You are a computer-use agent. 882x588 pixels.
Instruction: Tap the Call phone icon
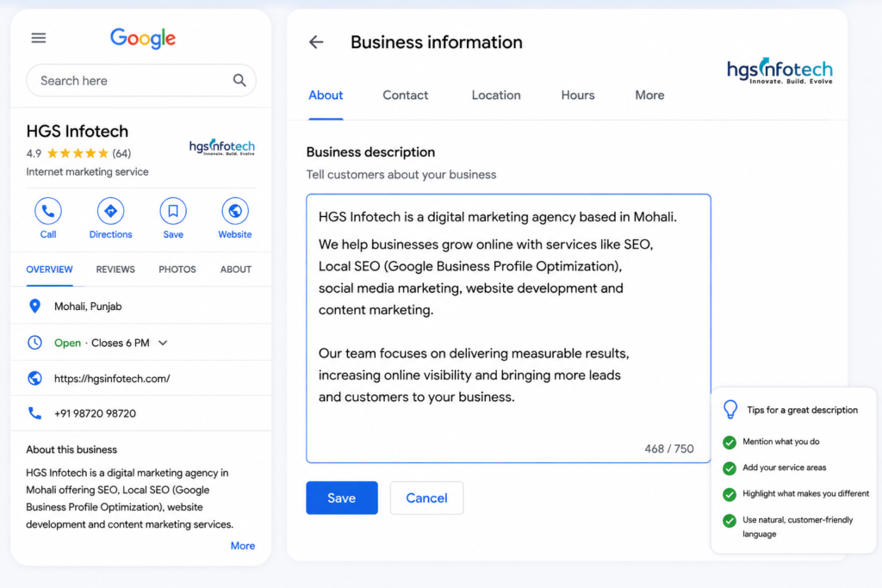[48, 211]
